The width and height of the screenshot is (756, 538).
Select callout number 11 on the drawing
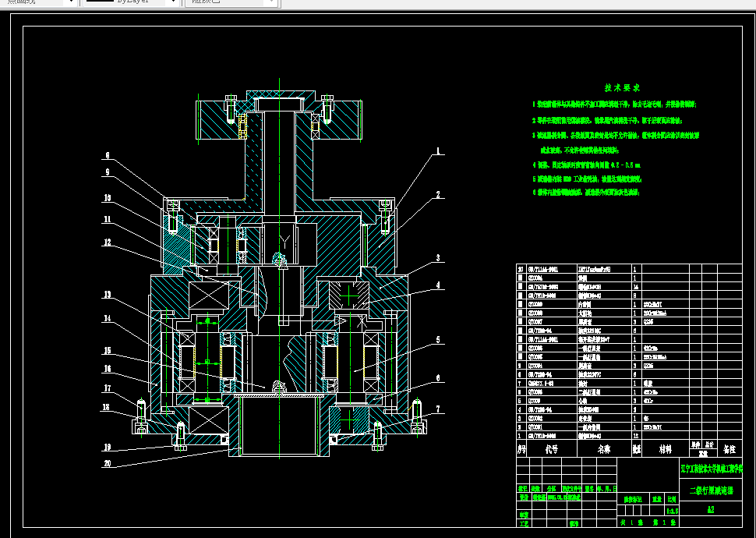click(x=108, y=219)
